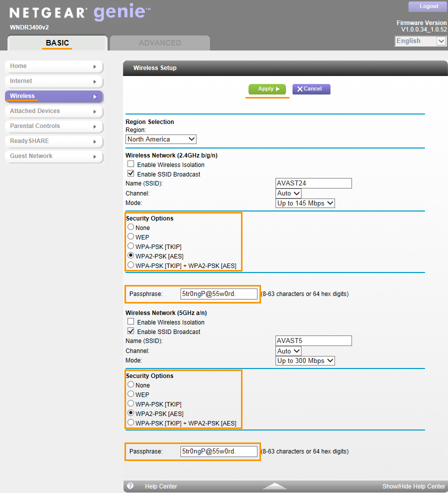The height and width of the screenshot is (493, 448).
Task: Open the English language dropdown
Action: 420,41
